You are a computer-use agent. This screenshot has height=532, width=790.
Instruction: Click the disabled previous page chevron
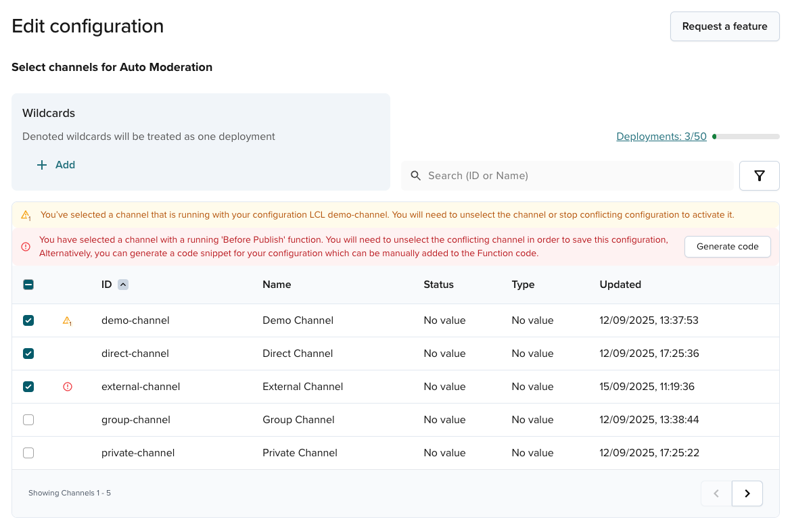pos(716,493)
